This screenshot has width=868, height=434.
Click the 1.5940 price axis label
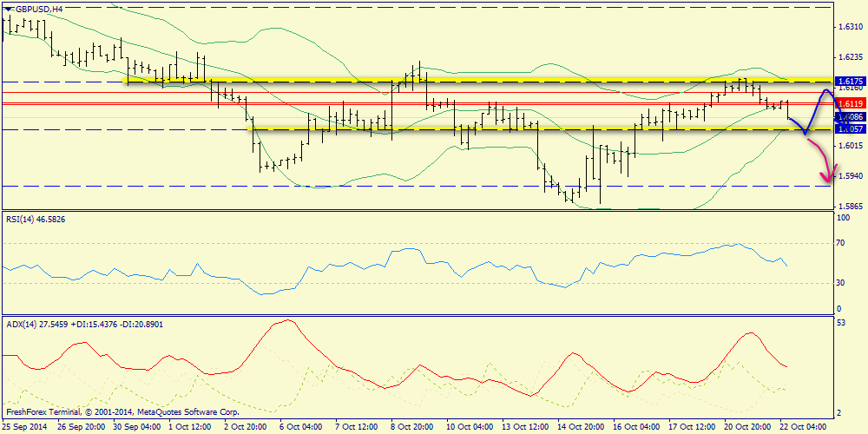pos(851,176)
